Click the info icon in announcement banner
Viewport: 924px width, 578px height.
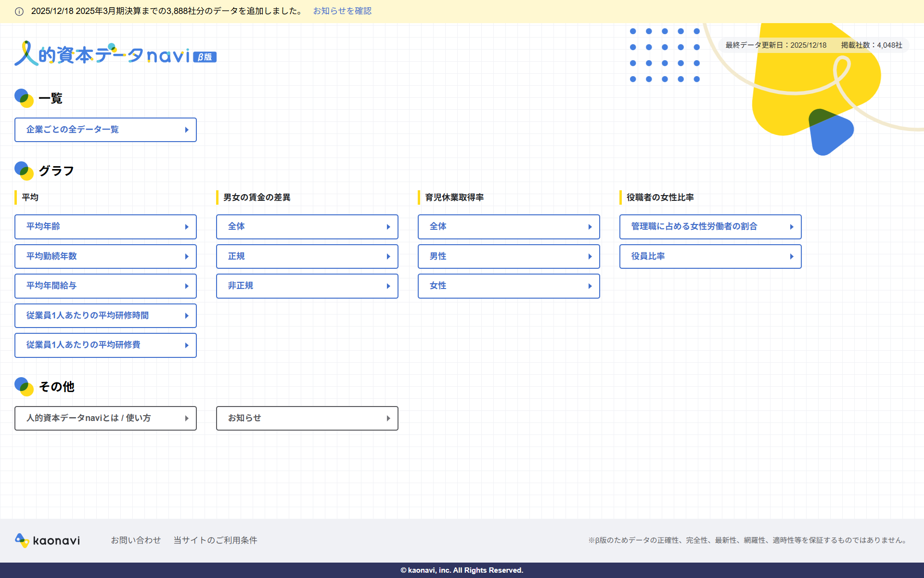[19, 12]
